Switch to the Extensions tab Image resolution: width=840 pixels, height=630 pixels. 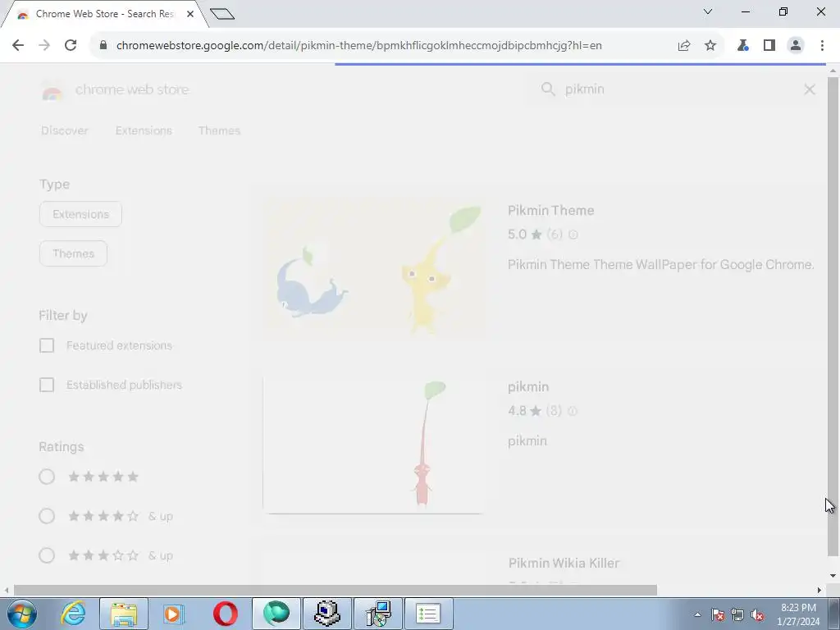point(144,130)
